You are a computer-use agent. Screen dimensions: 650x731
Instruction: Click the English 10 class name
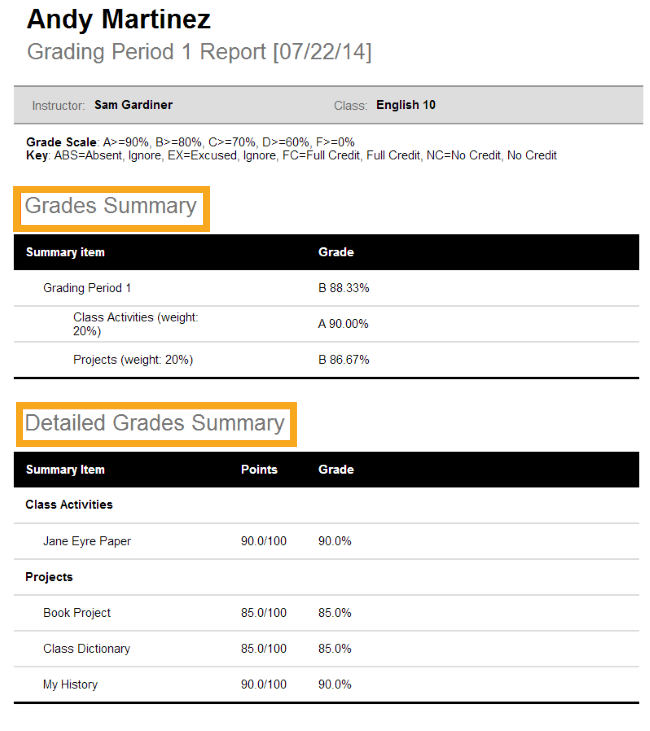pos(406,105)
